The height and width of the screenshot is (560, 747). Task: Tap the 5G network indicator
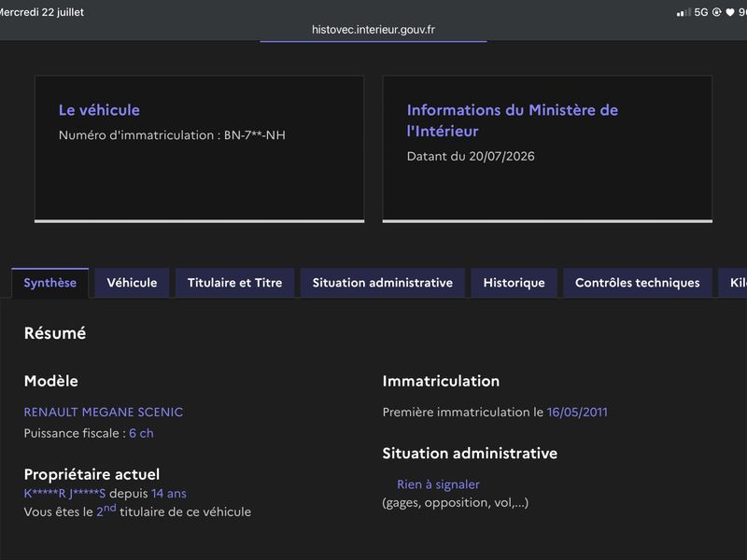pyautogui.click(x=701, y=12)
